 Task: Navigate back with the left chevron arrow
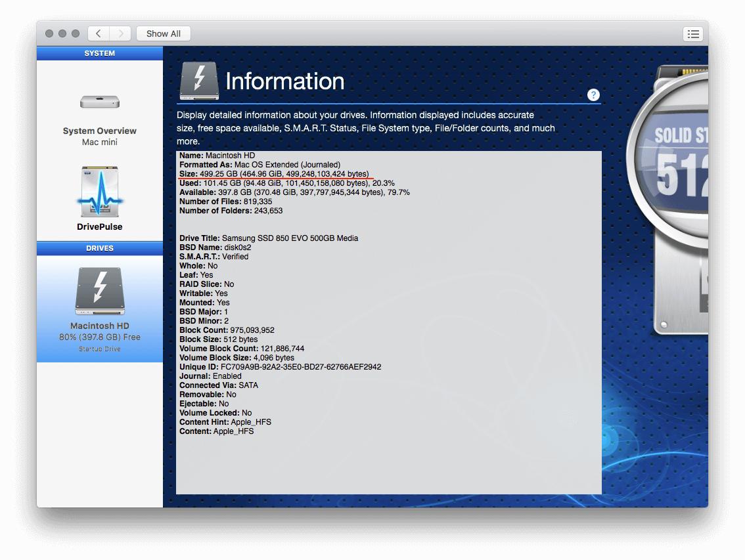coord(98,33)
